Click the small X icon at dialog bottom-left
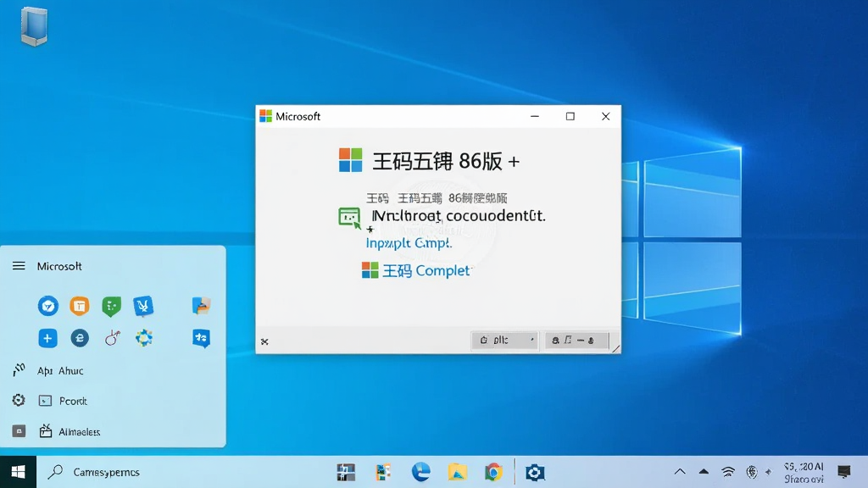This screenshot has height=488, width=868. click(x=264, y=342)
